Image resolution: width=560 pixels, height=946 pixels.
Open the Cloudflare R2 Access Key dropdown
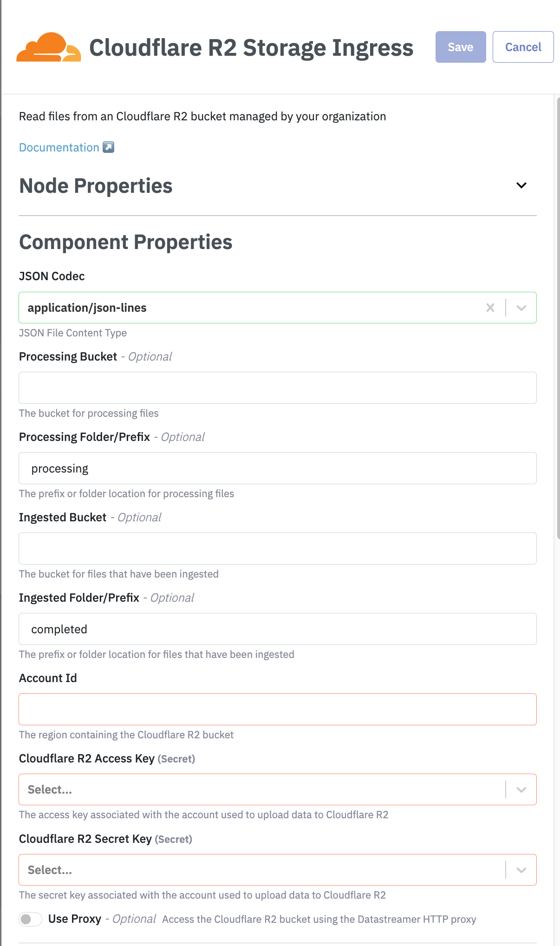521,789
